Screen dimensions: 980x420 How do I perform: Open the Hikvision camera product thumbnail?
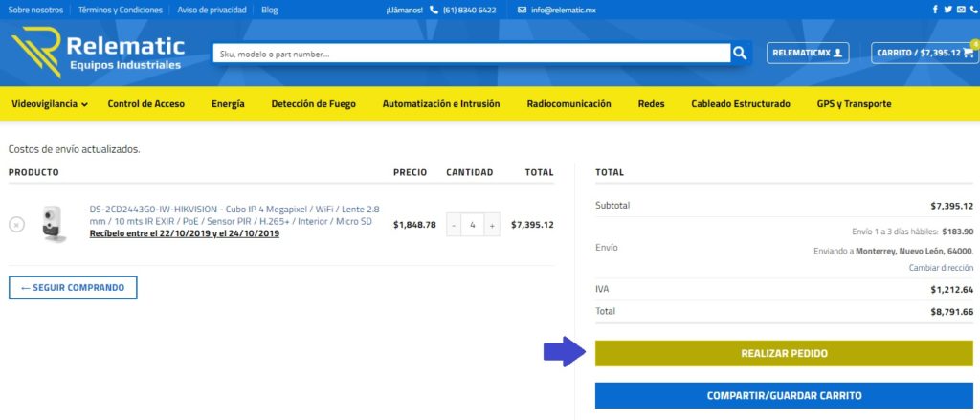click(x=52, y=224)
